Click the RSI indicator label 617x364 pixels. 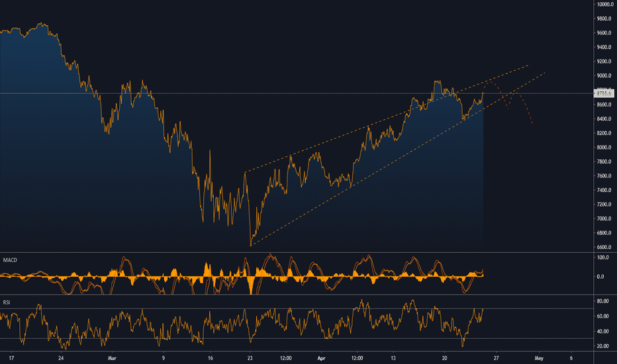tap(7, 302)
